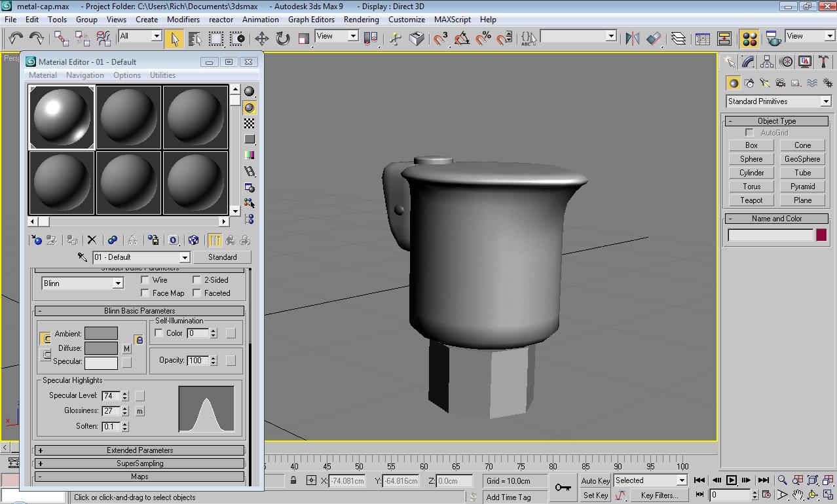Click the Teapot primitive button
This screenshot has height=504, width=837.
click(750, 200)
